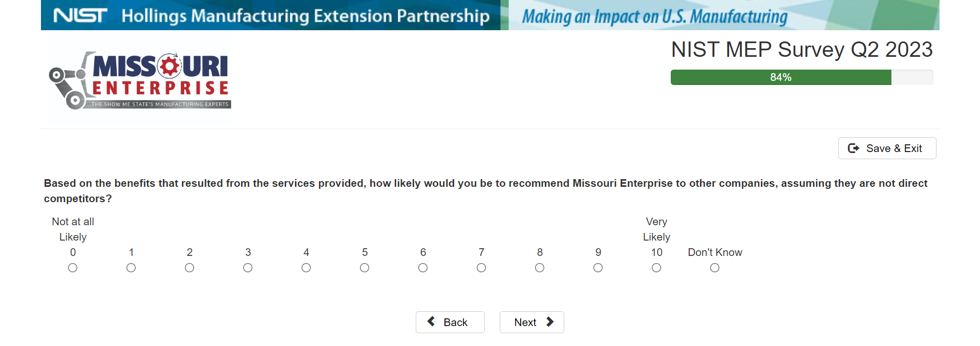Go back to the previous question
Screen dimensions: 980x346
click(450, 322)
